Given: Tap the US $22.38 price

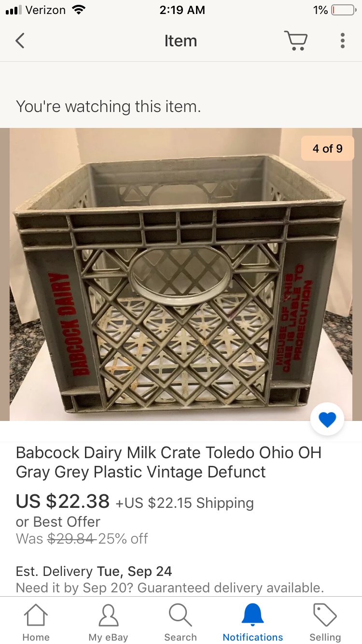Looking at the screenshot, I should click(63, 501).
